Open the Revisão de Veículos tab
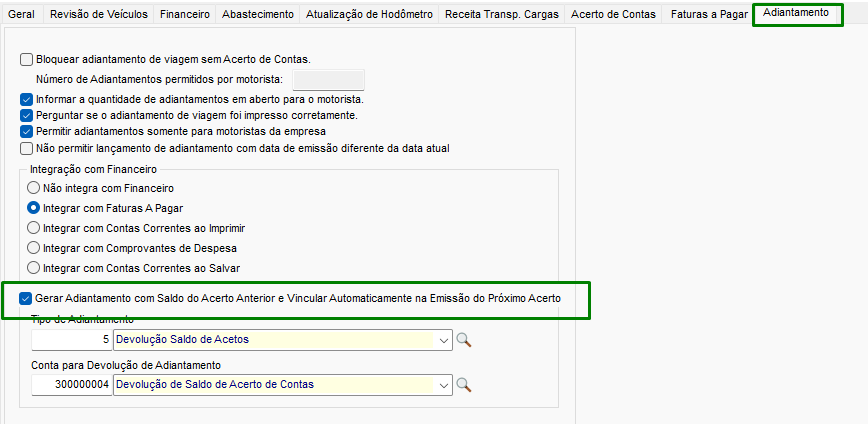Screen dimensions: 868x424 point(98,14)
